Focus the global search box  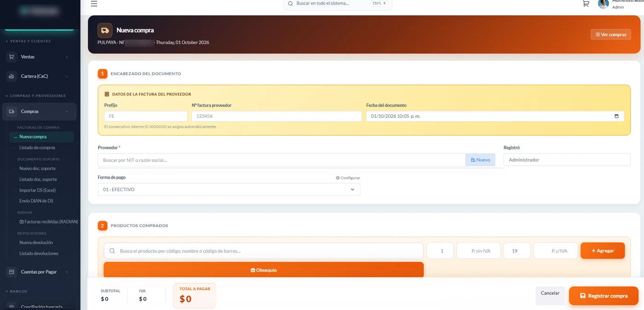tap(338, 4)
